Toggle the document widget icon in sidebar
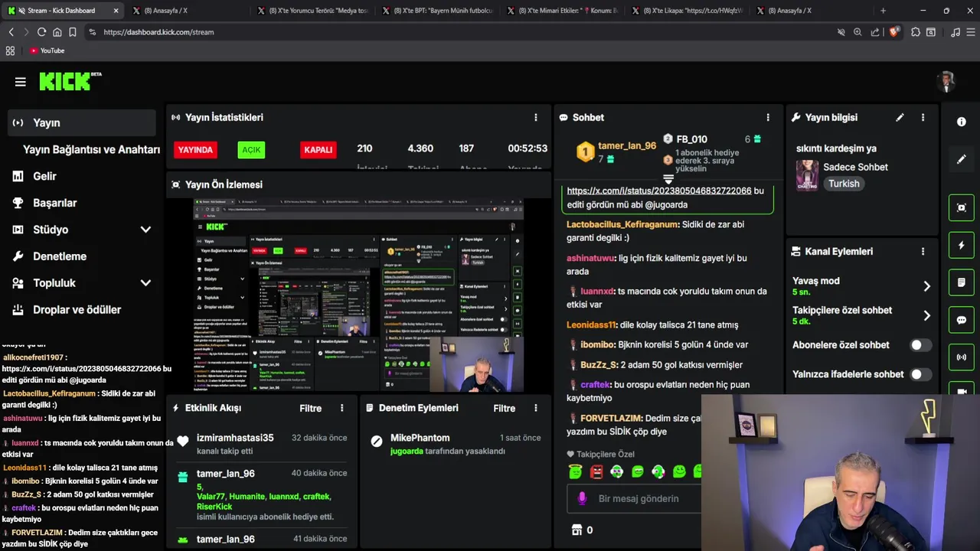This screenshot has height=551, width=980. pos(962,282)
